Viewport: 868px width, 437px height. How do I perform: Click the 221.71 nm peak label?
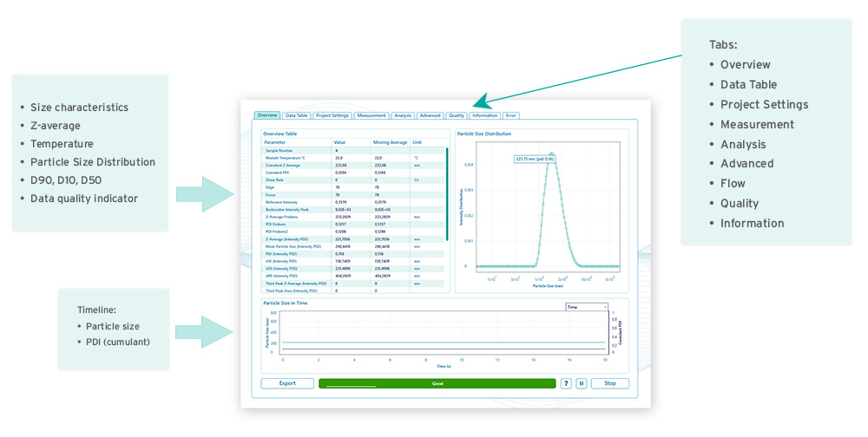(x=534, y=159)
